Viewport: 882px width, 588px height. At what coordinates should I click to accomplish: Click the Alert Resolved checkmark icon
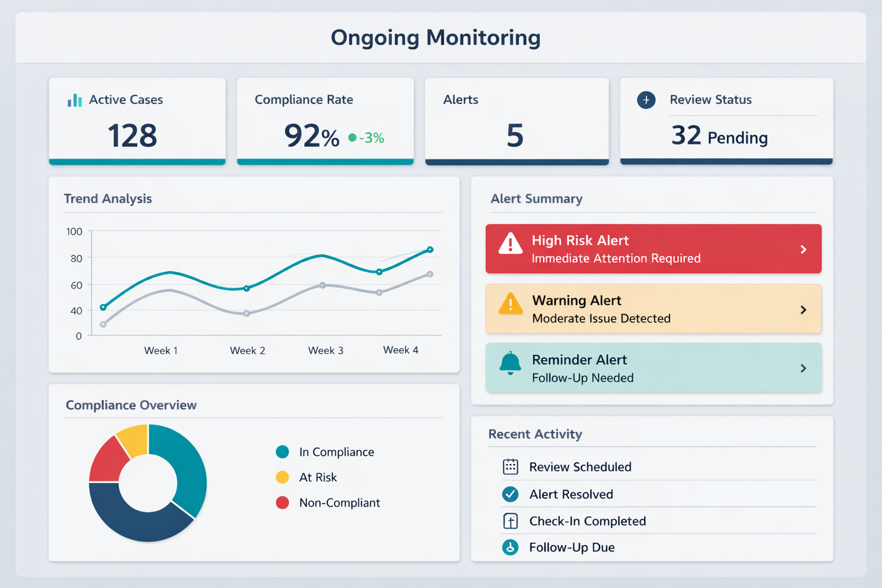pyautogui.click(x=510, y=494)
